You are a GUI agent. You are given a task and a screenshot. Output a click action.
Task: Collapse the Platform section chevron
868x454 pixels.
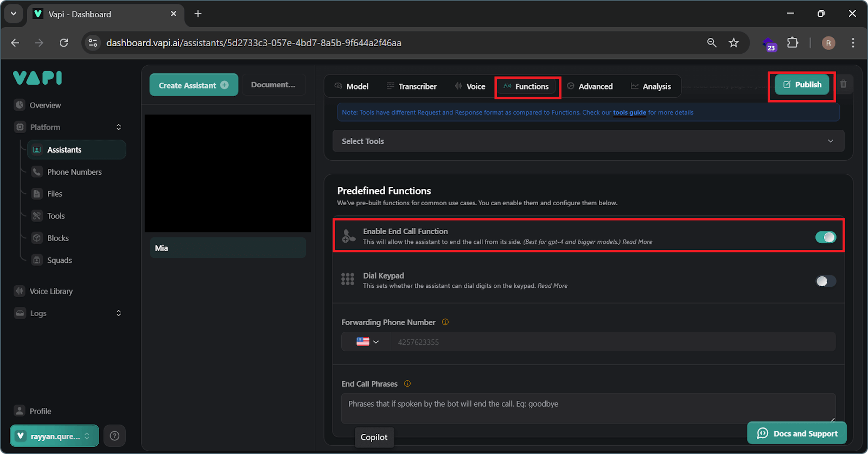(x=118, y=127)
